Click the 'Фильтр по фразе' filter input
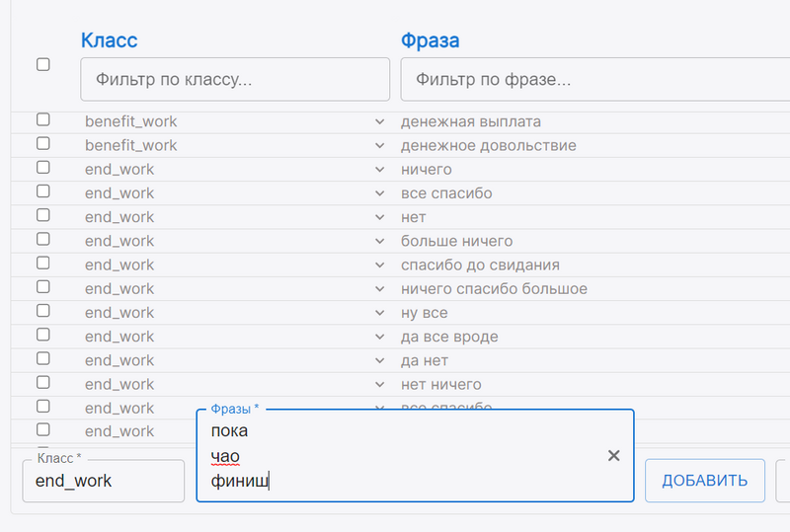Screen dimensions: 790x532 click(x=592, y=79)
